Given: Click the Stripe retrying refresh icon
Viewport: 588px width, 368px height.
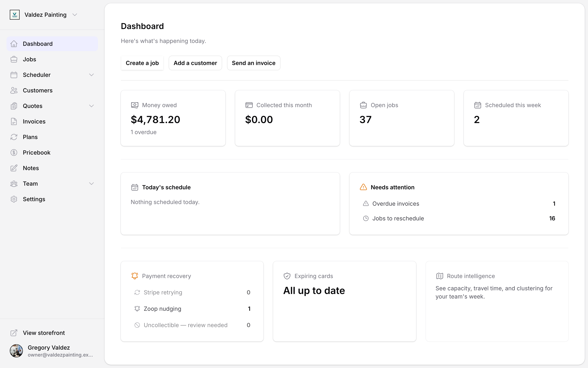Looking at the screenshot, I should (137, 292).
